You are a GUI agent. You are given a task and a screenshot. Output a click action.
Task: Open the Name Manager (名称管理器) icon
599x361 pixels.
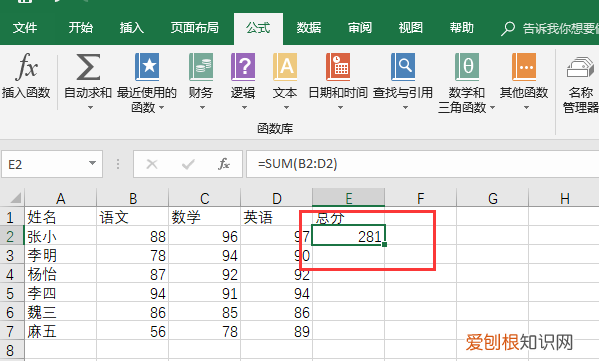coord(580,68)
